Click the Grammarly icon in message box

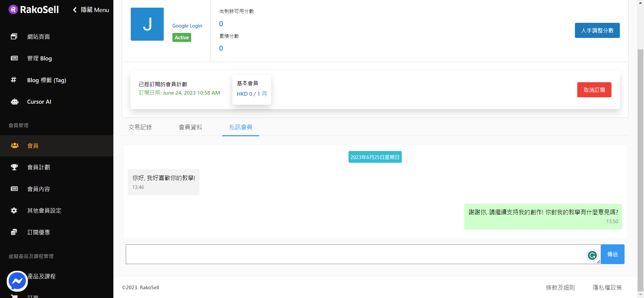(x=592, y=255)
